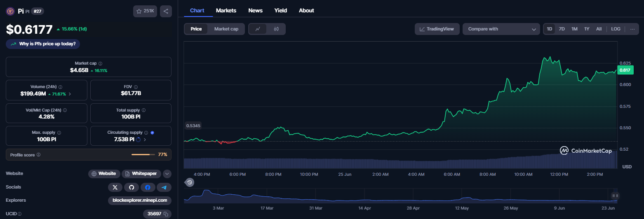The image size is (644, 219).
Task: Click the chart history reset icon
Action: click(189, 182)
